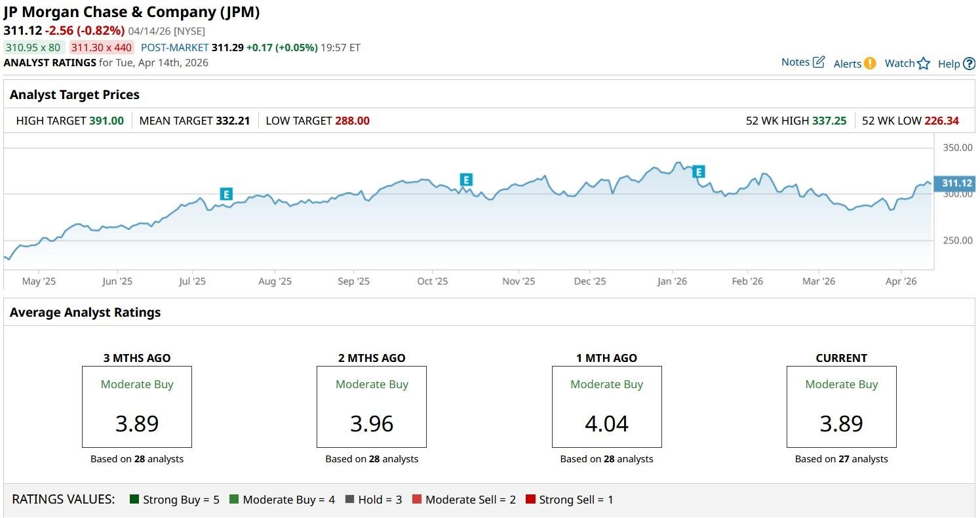
Task: Click the Jul '25 axis label
Action: [x=192, y=281]
